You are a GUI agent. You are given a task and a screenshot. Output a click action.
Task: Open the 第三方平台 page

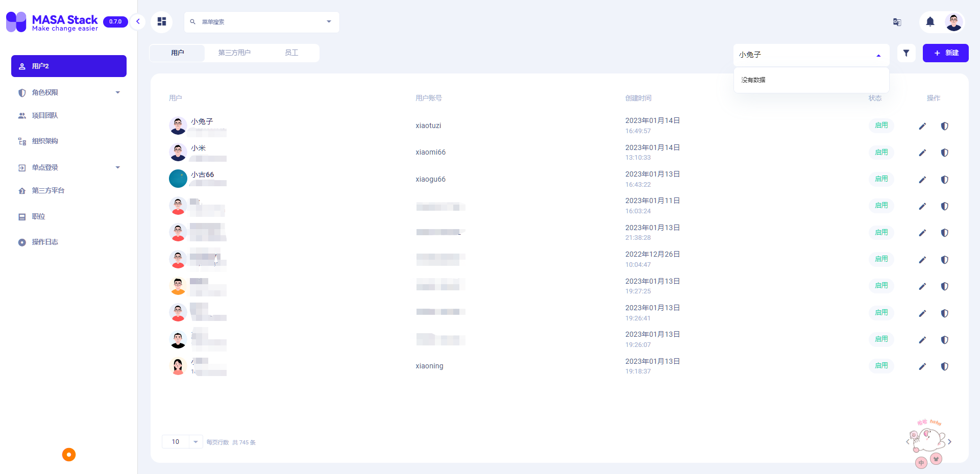point(48,190)
